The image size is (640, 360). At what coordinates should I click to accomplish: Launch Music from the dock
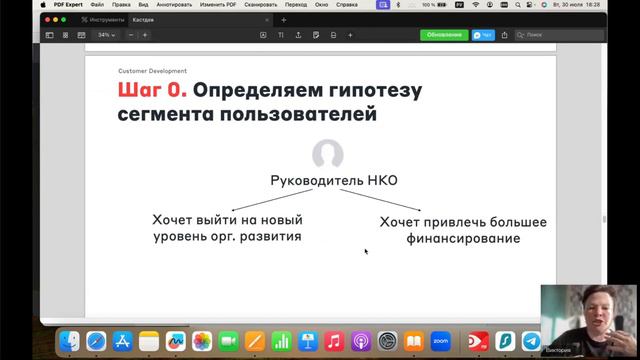click(x=334, y=341)
